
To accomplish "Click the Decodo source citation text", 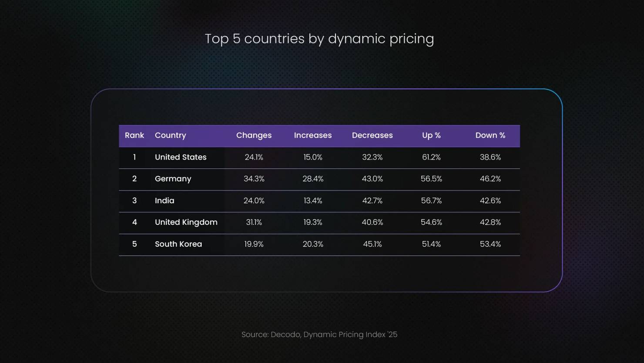I will [319, 334].
